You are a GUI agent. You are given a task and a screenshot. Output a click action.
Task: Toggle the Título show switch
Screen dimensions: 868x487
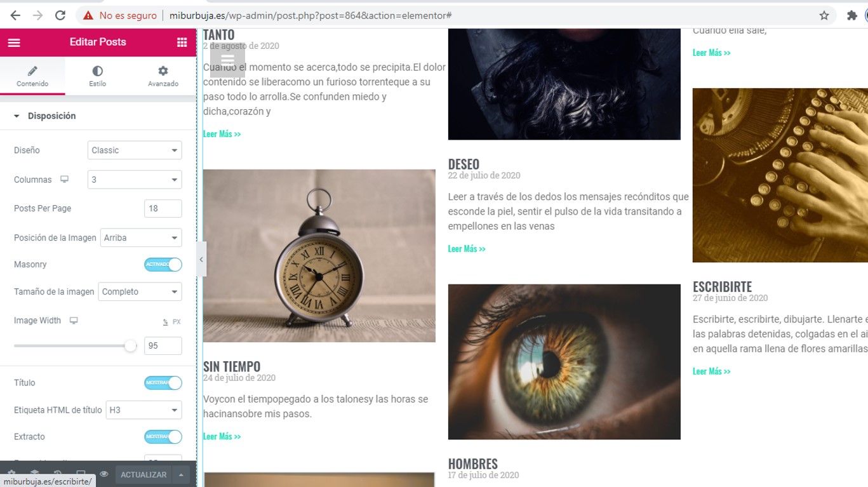click(x=163, y=383)
